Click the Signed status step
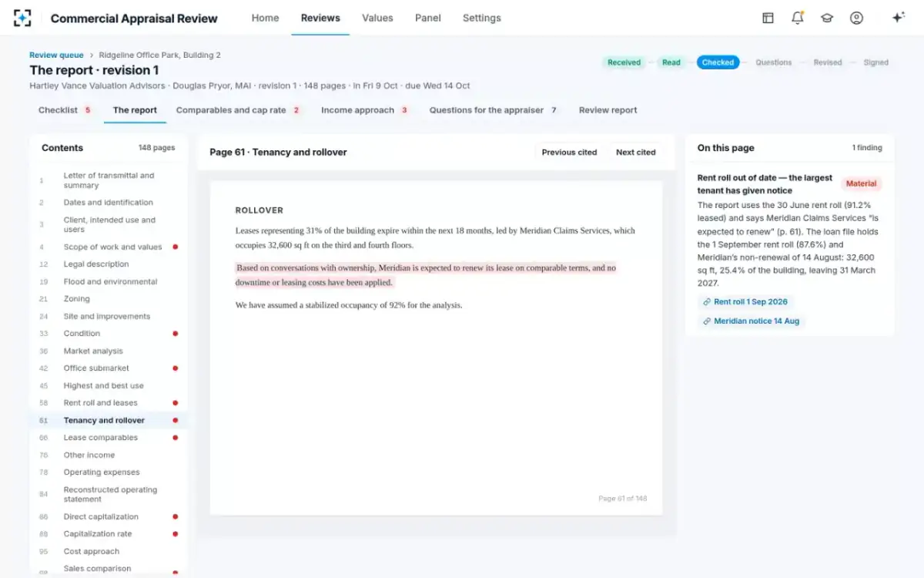The height and width of the screenshot is (578, 924). [x=876, y=62]
